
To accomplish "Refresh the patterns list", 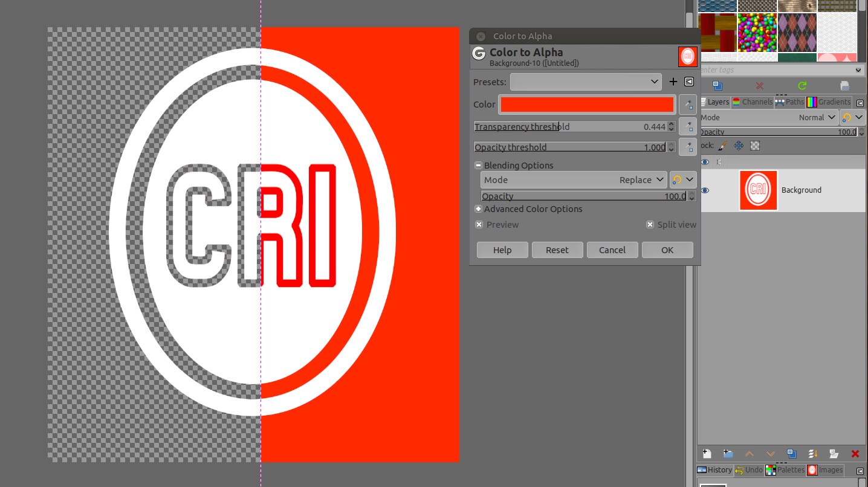I will point(802,86).
